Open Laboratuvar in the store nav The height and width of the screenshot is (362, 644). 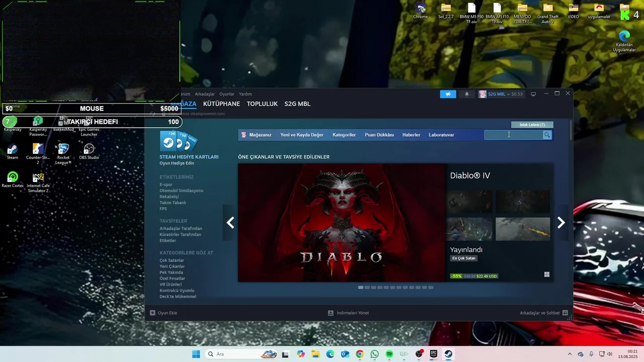[x=441, y=135]
